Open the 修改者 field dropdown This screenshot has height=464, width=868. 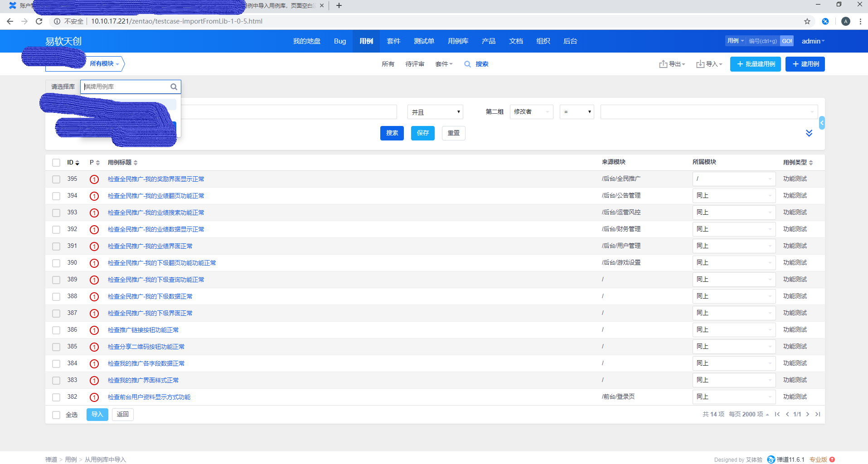(x=532, y=112)
